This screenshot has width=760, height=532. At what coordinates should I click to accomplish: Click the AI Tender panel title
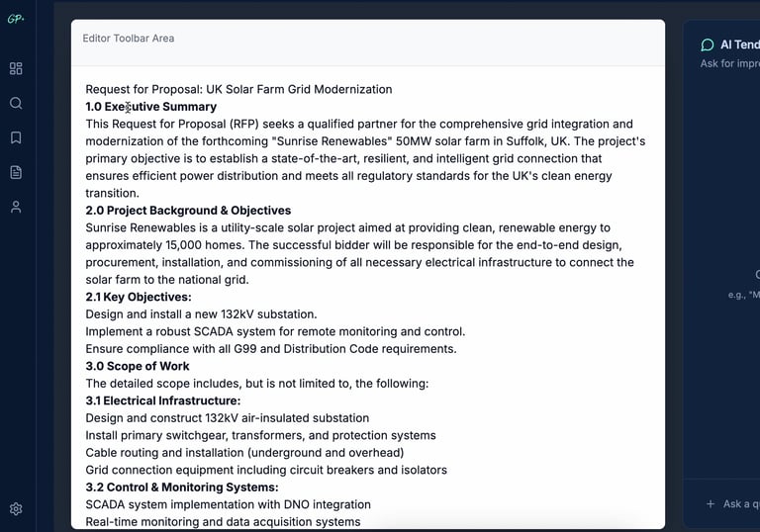pos(739,44)
